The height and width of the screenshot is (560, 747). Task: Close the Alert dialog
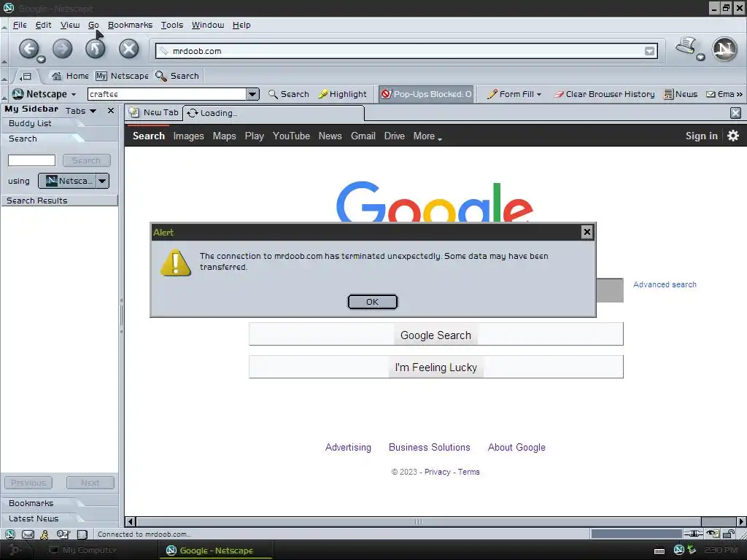coord(587,232)
